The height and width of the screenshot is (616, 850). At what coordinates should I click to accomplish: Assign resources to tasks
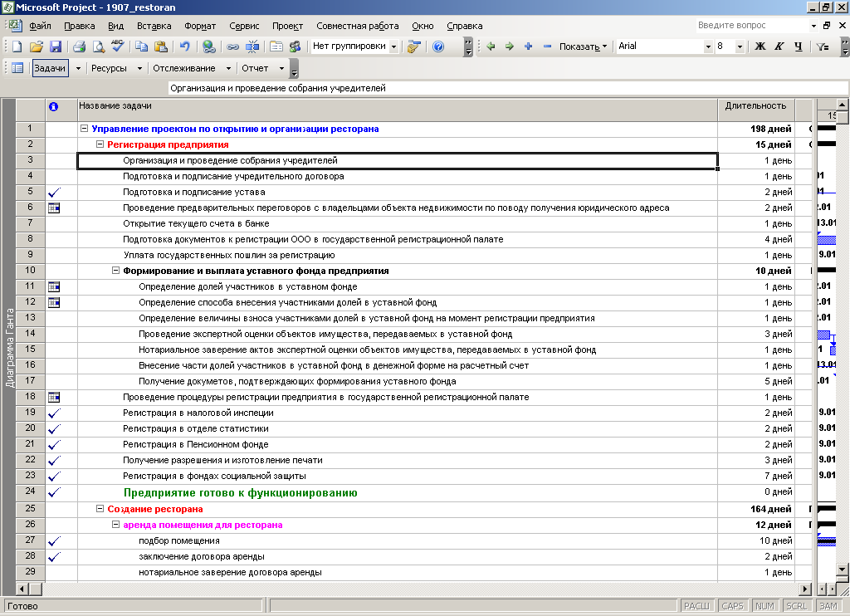coord(295,46)
